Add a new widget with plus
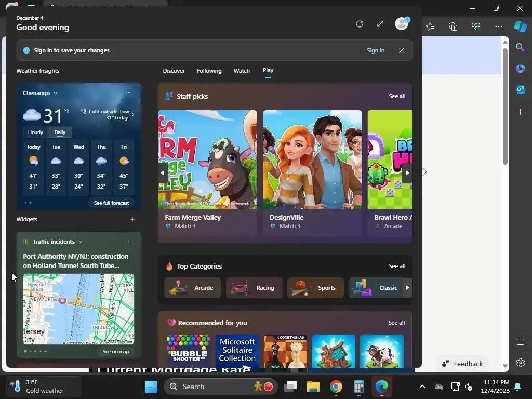 (132, 219)
